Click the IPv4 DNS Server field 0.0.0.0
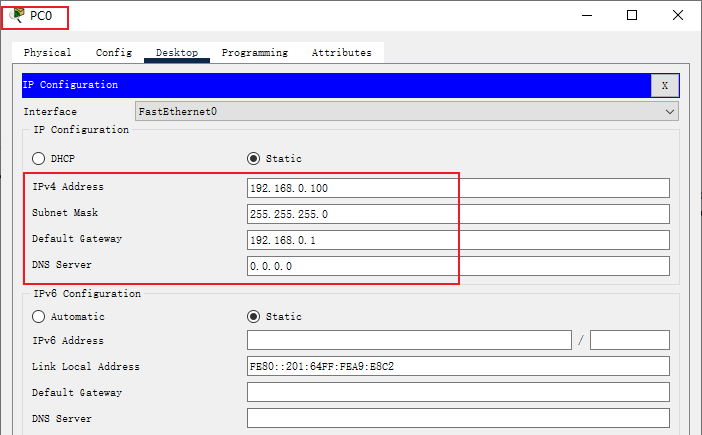 tap(458, 266)
